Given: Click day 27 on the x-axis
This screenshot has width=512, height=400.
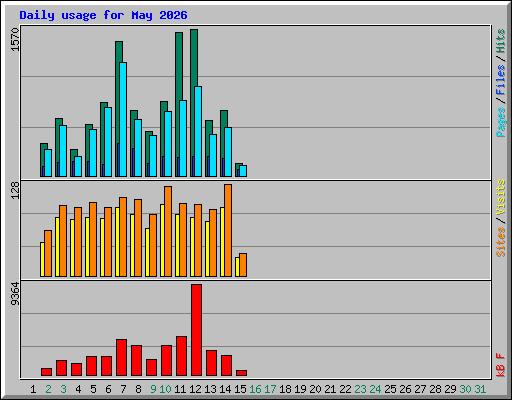Looking at the screenshot, I should (420, 389).
